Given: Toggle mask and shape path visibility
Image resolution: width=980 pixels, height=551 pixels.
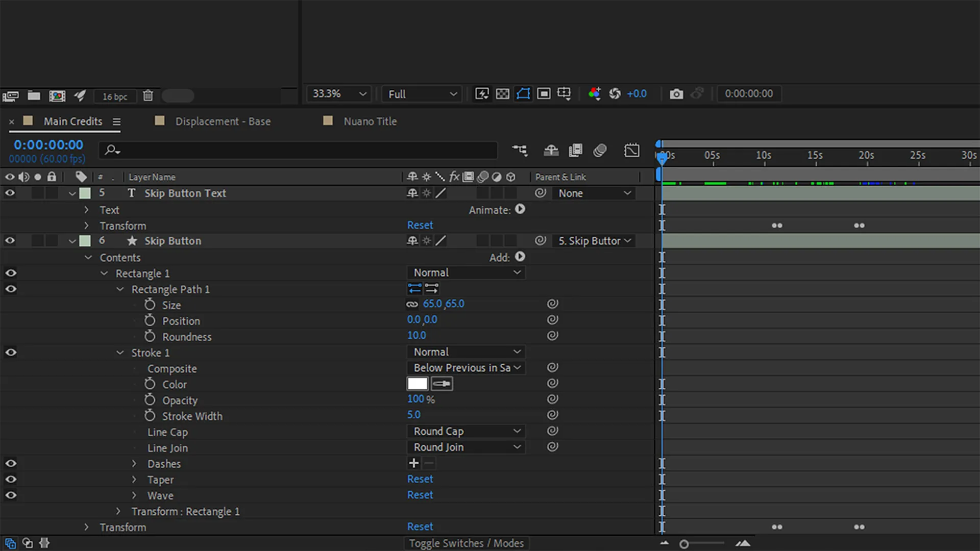Looking at the screenshot, I should [523, 93].
